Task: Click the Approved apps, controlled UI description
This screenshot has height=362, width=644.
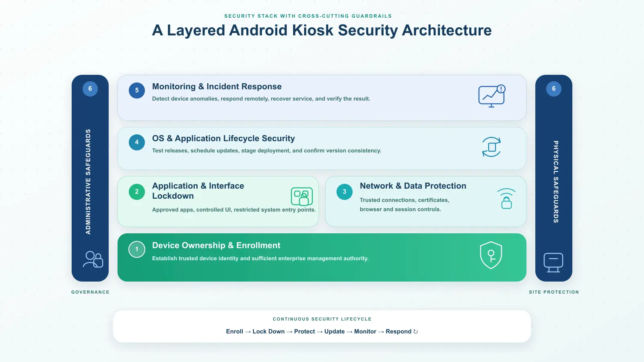Action: pos(234,210)
